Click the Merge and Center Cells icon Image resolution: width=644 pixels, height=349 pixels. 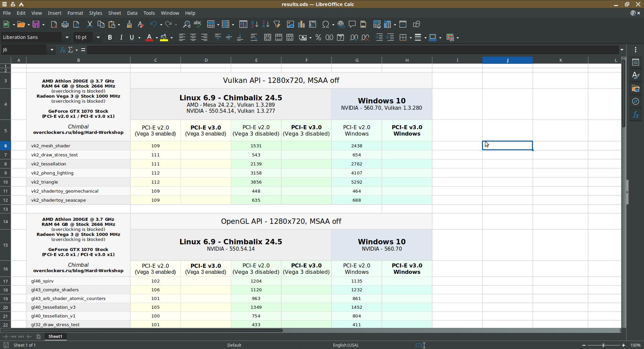pos(267,38)
